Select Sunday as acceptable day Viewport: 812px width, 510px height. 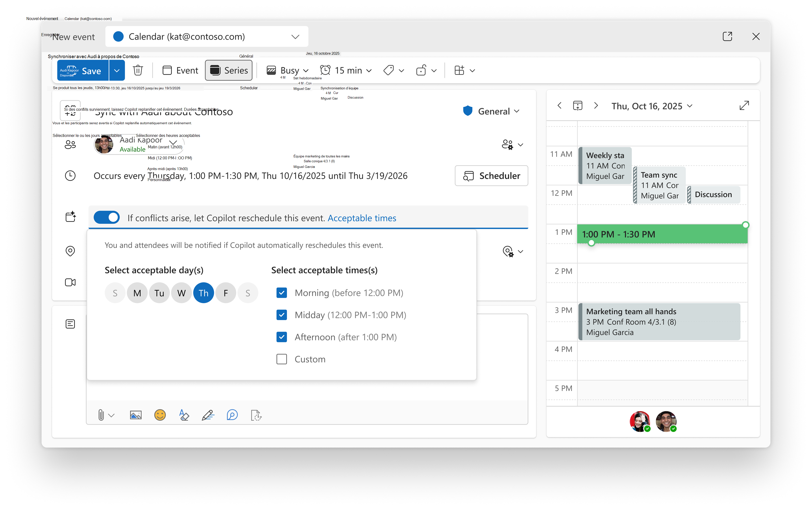115,293
